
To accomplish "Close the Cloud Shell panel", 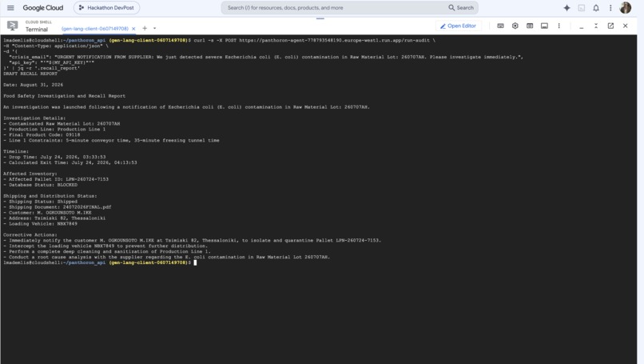I will pyautogui.click(x=625, y=26).
